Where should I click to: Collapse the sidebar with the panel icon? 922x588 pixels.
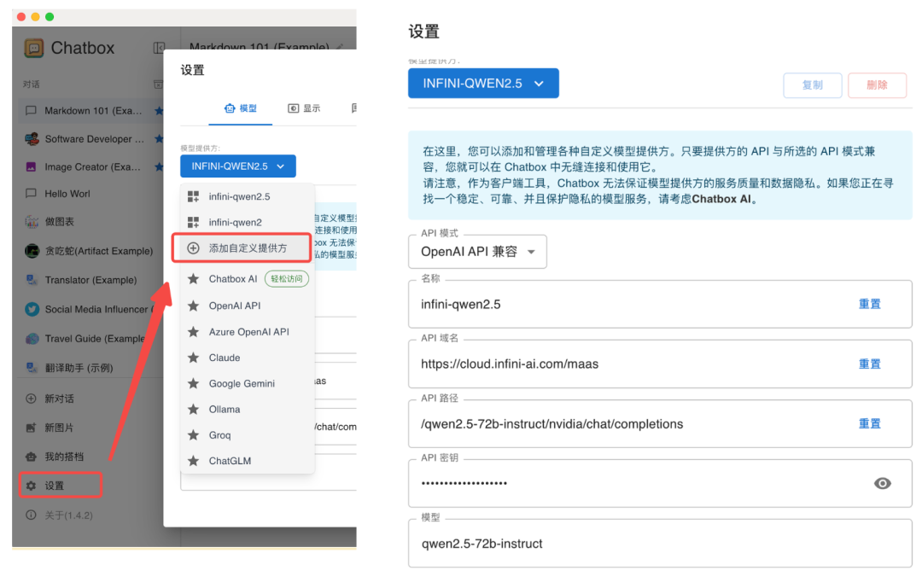(x=159, y=48)
